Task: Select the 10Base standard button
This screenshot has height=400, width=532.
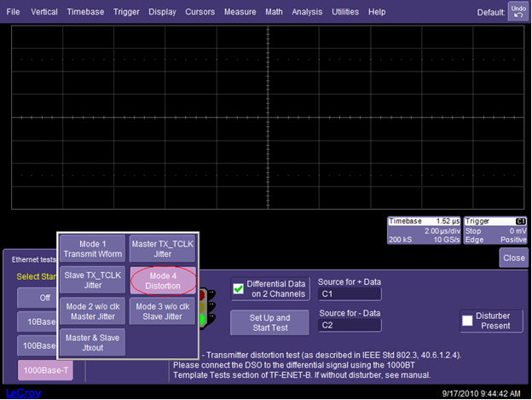Action: (38, 322)
